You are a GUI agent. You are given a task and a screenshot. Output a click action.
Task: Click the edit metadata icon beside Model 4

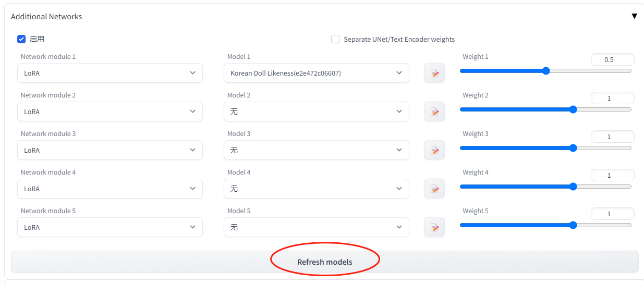[x=434, y=189]
